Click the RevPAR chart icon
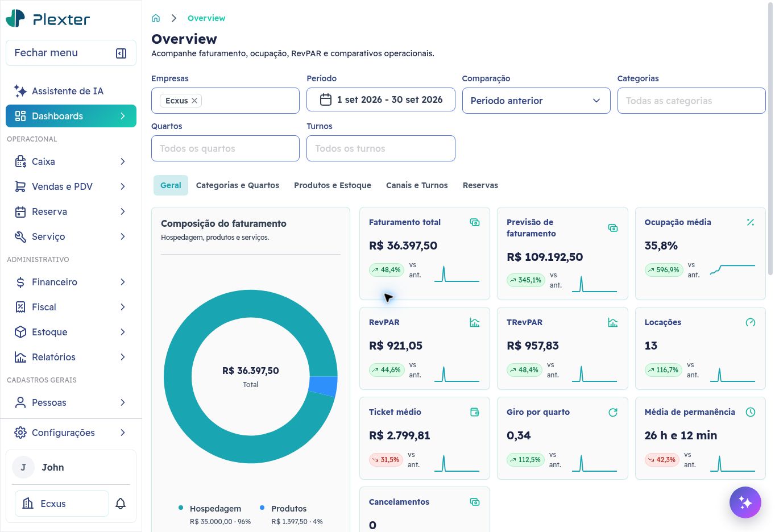Viewport: 775px width, 532px height. tap(475, 322)
